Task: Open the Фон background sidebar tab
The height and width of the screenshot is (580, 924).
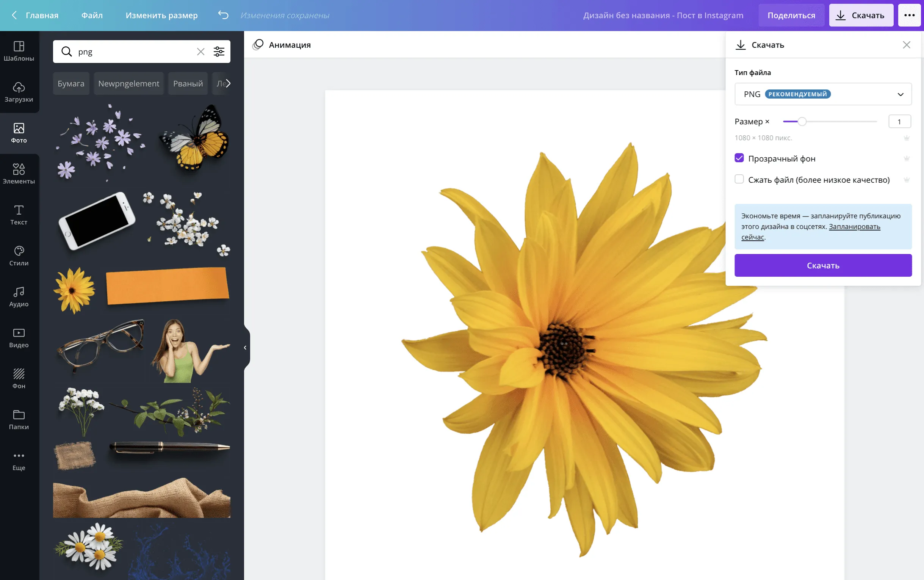Action: click(19, 379)
